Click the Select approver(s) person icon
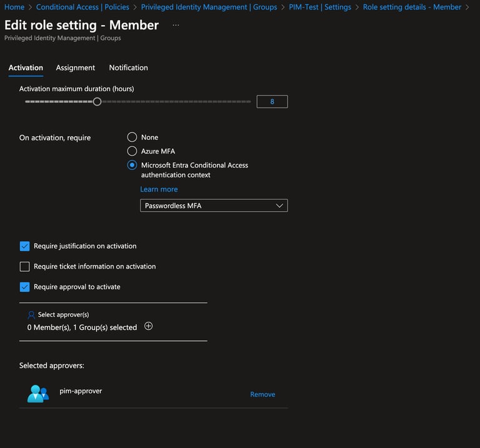The height and width of the screenshot is (448, 480). pos(31,315)
